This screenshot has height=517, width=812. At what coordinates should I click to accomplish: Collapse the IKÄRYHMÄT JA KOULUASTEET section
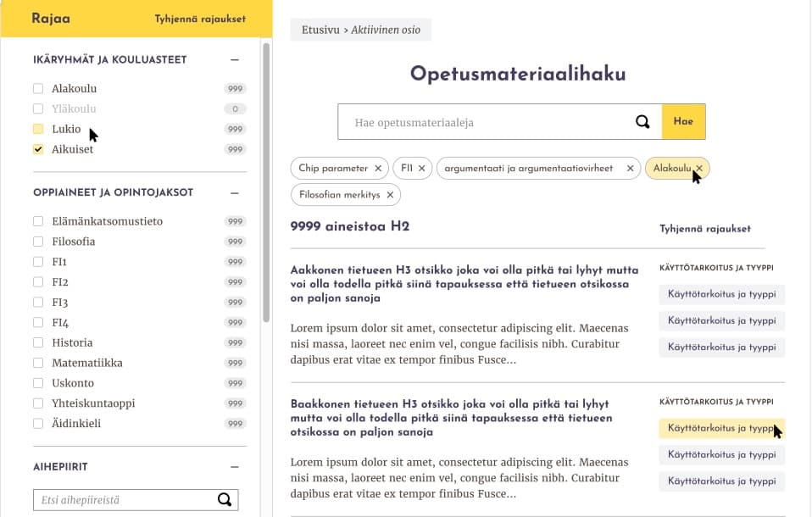(x=235, y=59)
